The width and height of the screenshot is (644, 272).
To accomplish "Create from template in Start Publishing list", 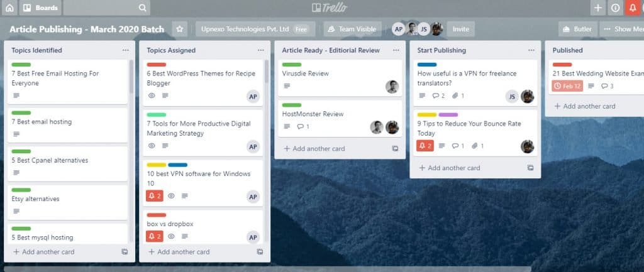I will [x=530, y=168].
